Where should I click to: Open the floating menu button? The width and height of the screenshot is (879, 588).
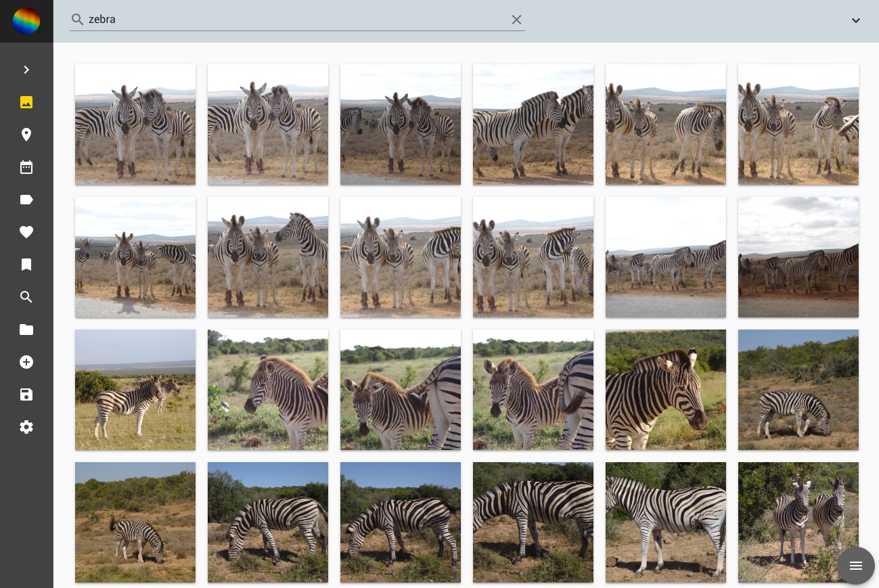pyautogui.click(x=855, y=565)
